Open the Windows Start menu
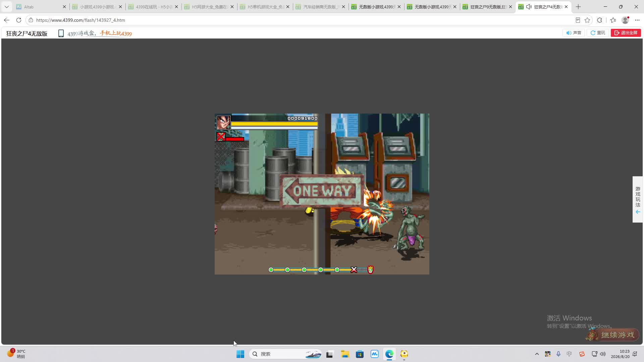 pyautogui.click(x=240, y=354)
